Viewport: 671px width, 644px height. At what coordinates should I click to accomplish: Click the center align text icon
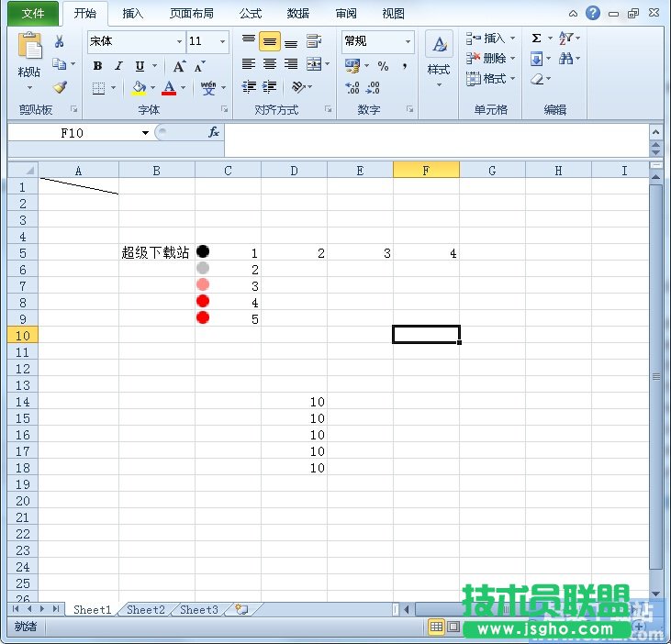tap(269, 64)
